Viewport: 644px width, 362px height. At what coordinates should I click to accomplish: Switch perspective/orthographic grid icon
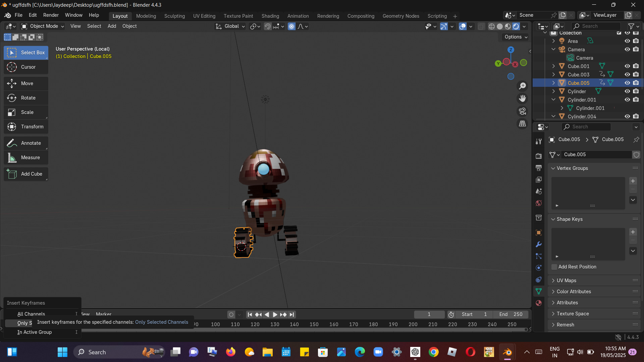pyautogui.click(x=522, y=124)
